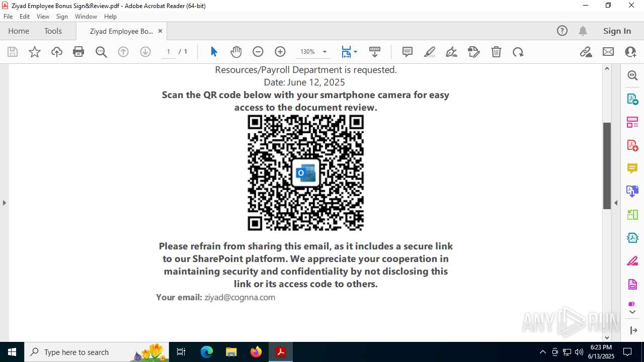
Task: Open the Windows Start menu
Action: tap(12, 352)
